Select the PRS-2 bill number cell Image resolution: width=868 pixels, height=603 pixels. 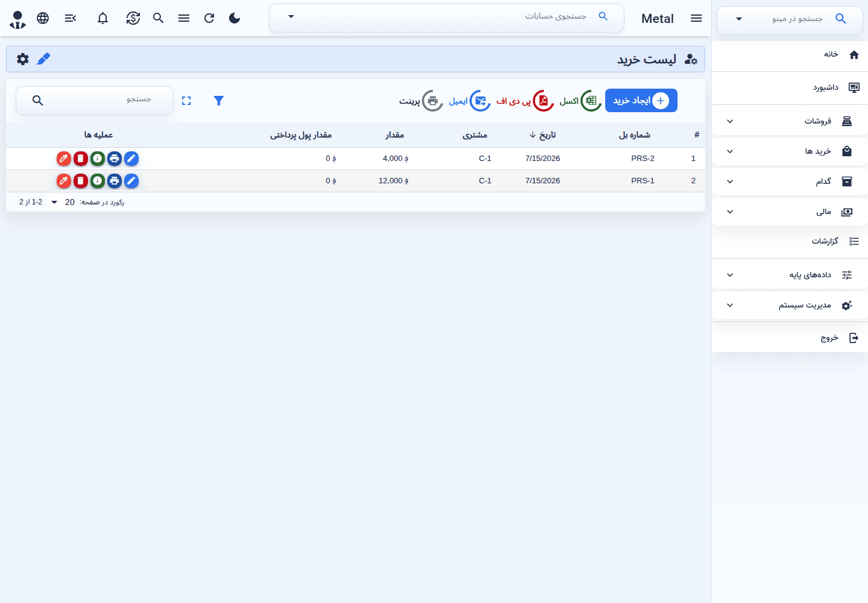(643, 159)
